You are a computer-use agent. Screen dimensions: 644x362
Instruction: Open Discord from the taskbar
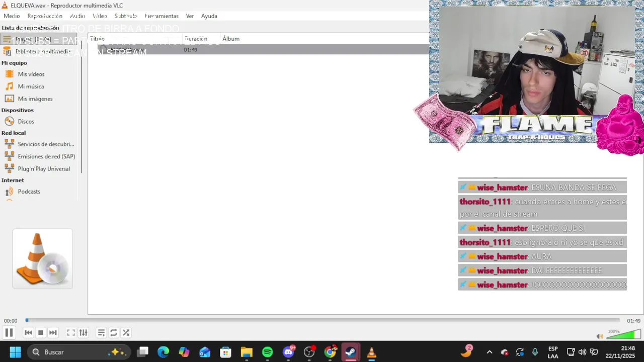tap(288, 352)
